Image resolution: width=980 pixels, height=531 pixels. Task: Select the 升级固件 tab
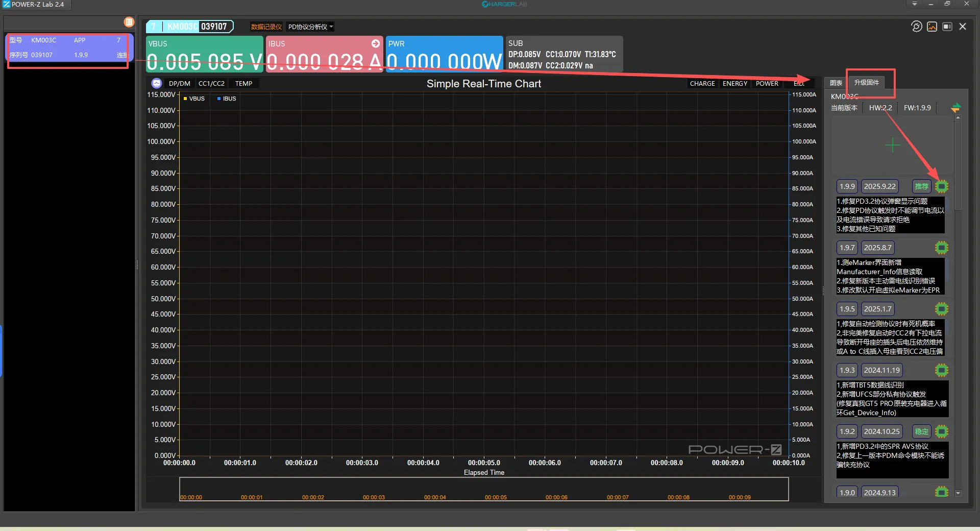point(866,82)
